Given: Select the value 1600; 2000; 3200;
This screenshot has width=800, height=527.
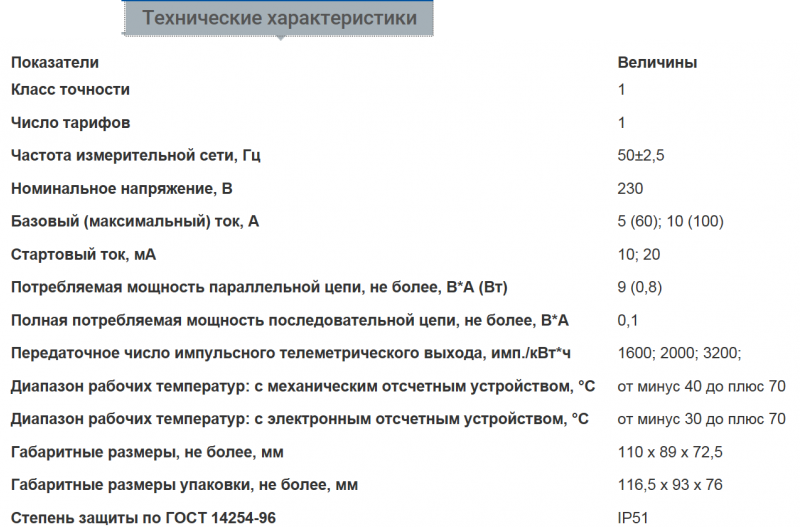Looking at the screenshot, I should (x=679, y=353).
